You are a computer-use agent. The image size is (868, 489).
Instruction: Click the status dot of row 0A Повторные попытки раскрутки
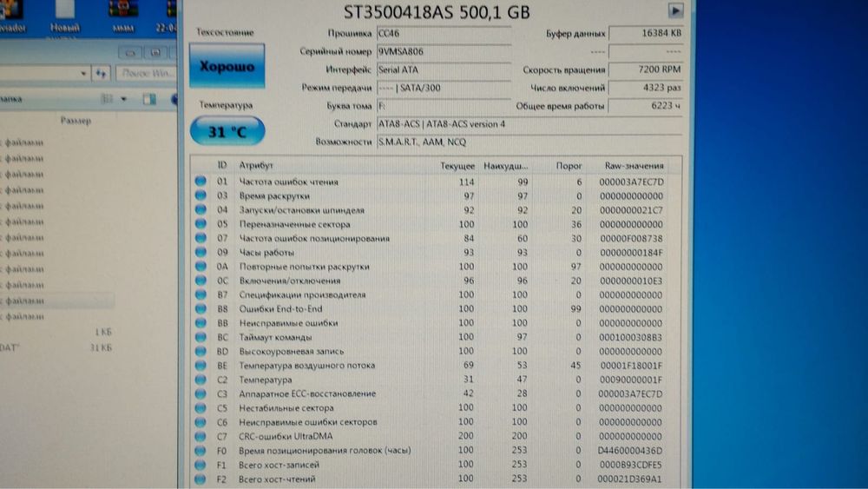[x=201, y=267]
